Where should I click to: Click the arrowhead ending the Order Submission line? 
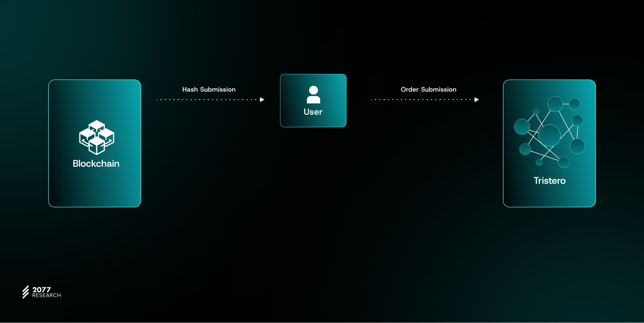[476, 100]
